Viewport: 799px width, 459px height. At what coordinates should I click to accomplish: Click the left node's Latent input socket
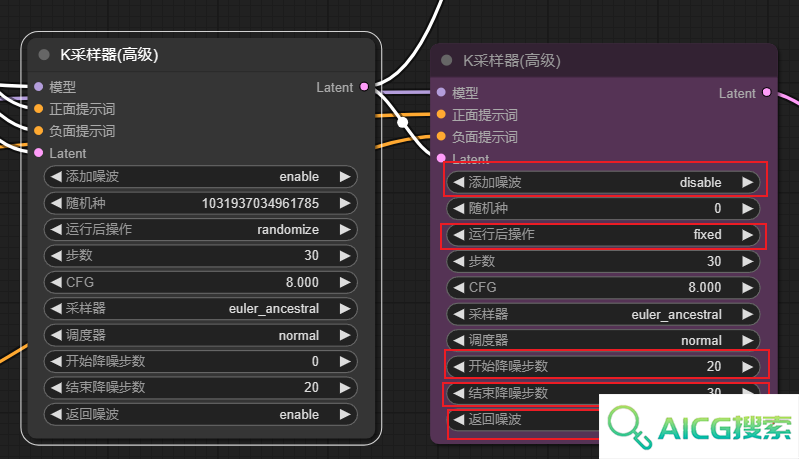[38, 153]
